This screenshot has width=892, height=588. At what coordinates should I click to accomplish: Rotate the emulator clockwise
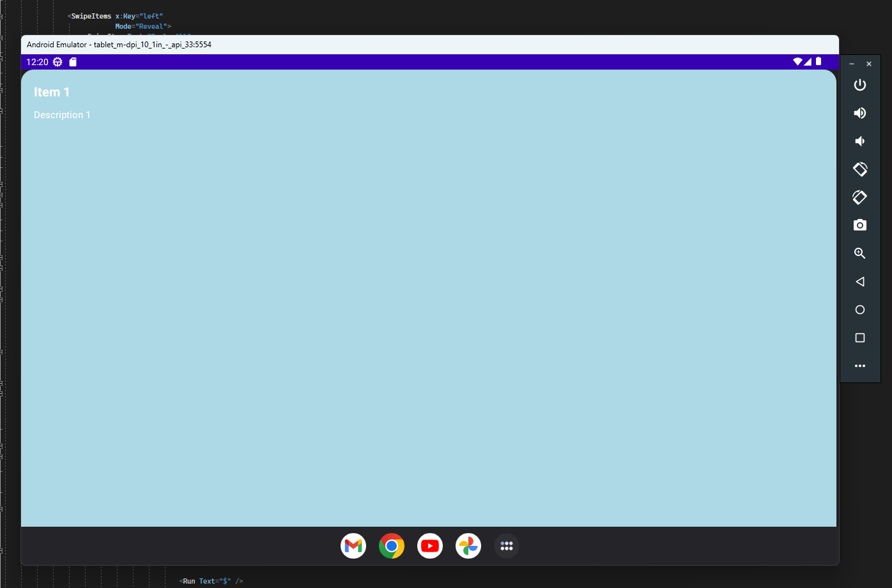coord(859,197)
